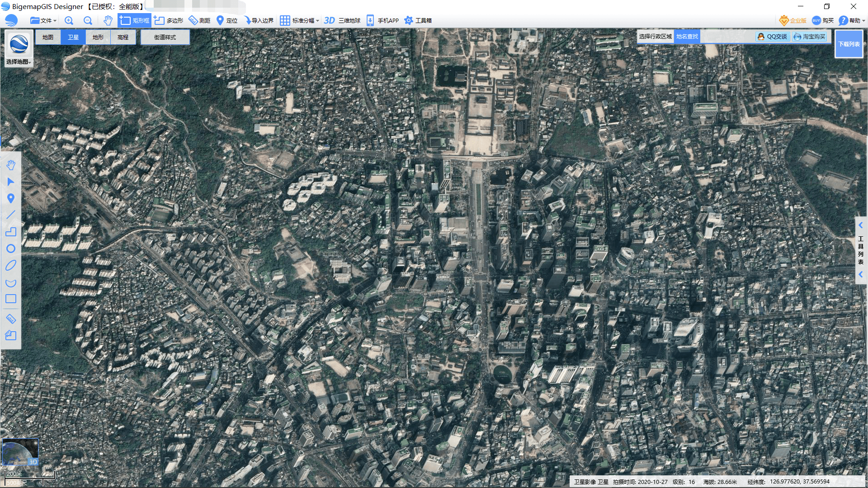The image size is (868, 488).
Task: Click the zoom out magnifier icon
Action: 88,20
